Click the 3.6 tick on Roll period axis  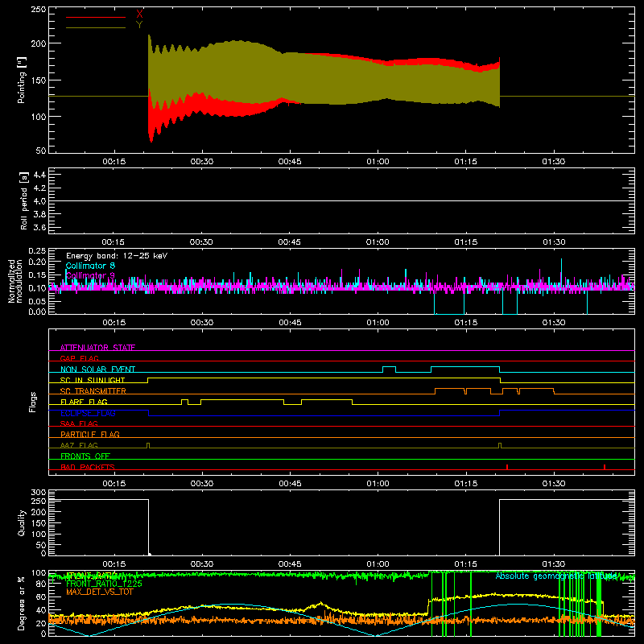pyautogui.click(x=39, y=228)
